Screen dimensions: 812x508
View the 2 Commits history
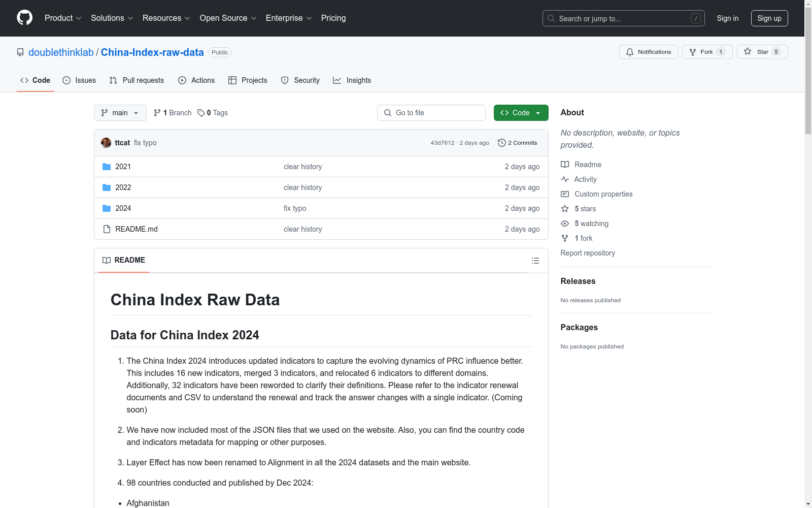(x=518, y=143)
